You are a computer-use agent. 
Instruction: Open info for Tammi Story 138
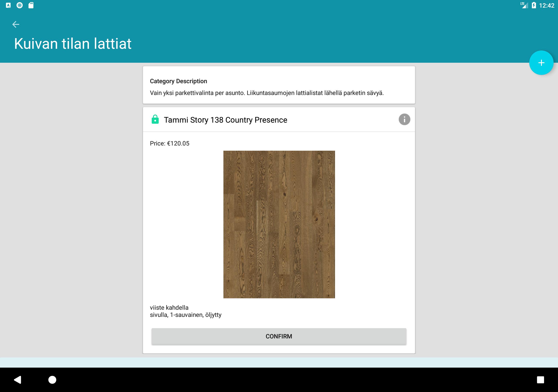click(x=404, y=120)
